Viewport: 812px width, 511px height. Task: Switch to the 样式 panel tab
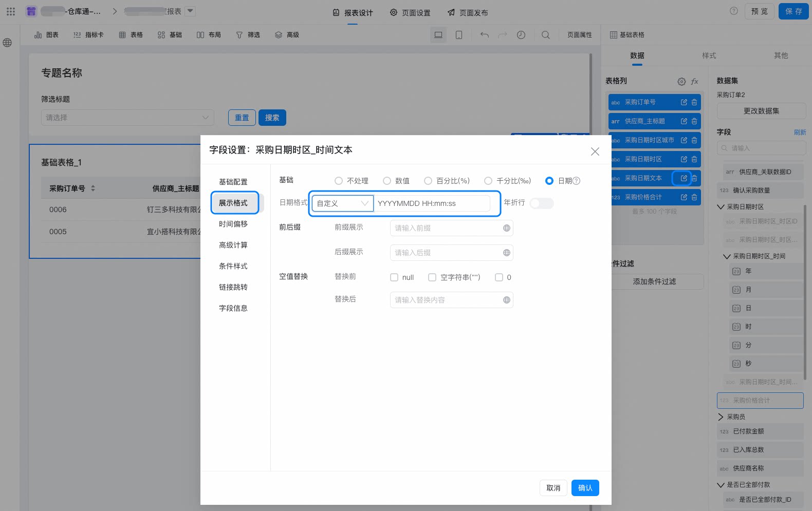pos(709,55)
